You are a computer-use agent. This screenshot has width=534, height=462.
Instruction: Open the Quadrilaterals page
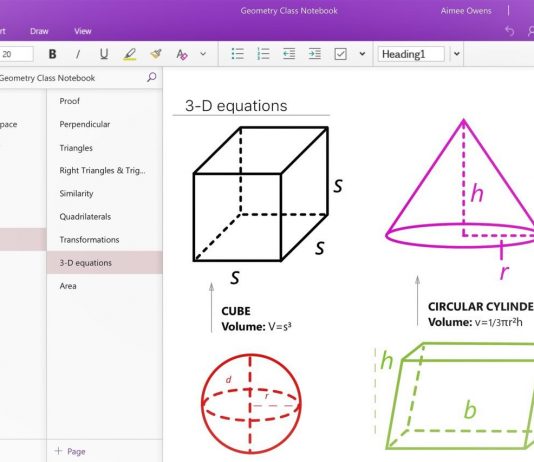click(85, 217)
